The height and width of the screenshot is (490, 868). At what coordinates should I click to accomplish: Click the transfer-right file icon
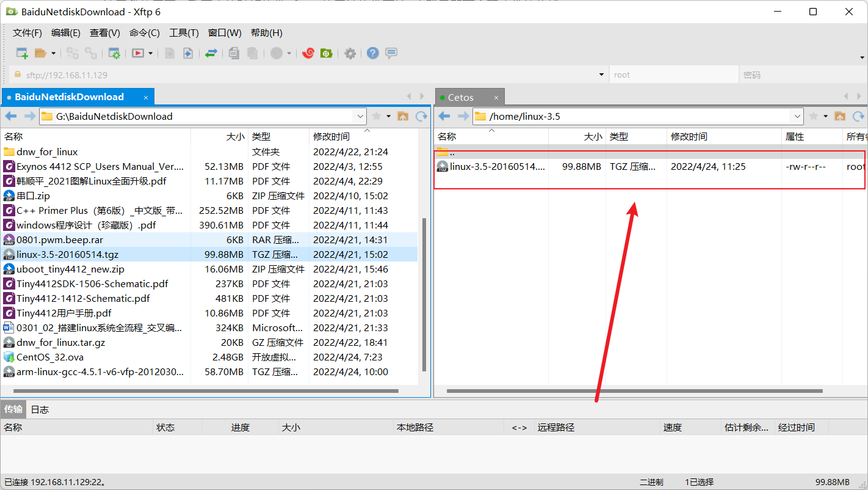click(x=188, y=53)
